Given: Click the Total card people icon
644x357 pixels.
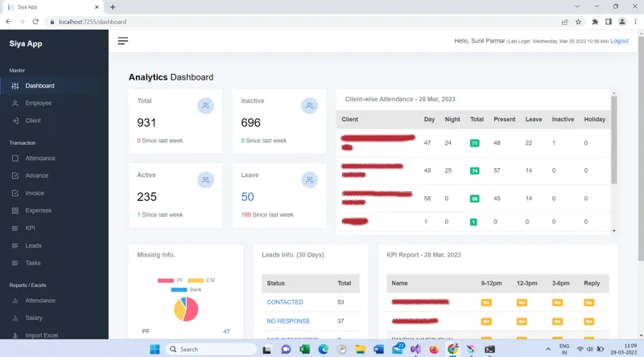Looking at the screenshot, I should point(206,106).
